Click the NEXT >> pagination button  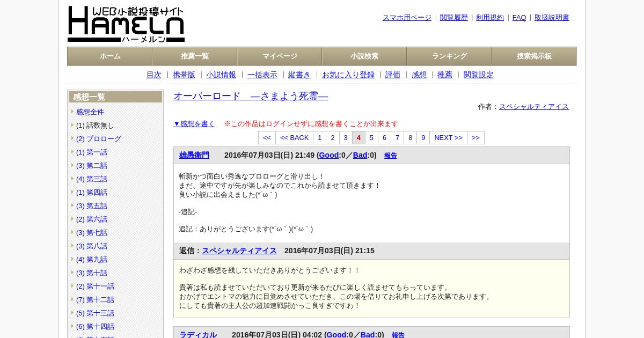pyautogui.click(x=448, y=138)
